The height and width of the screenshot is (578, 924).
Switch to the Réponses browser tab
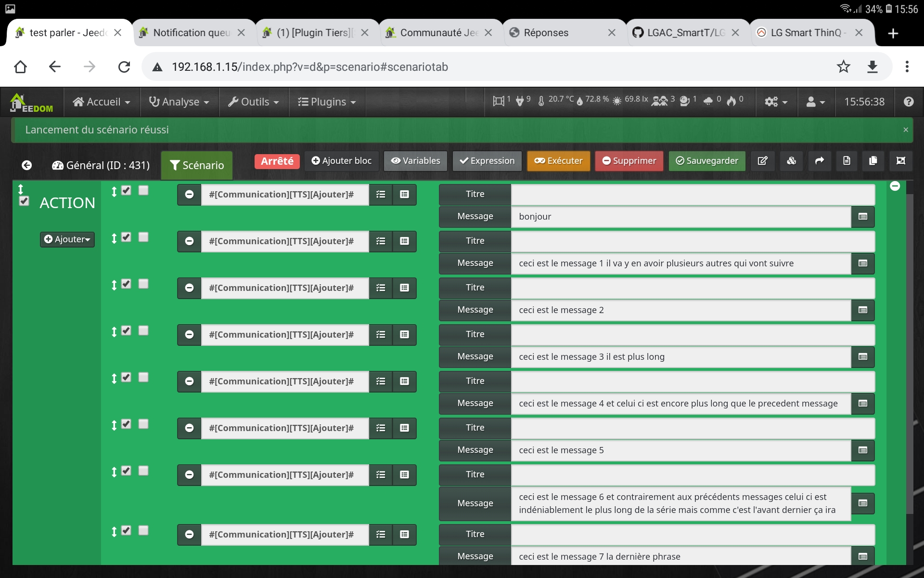[563, 33]
